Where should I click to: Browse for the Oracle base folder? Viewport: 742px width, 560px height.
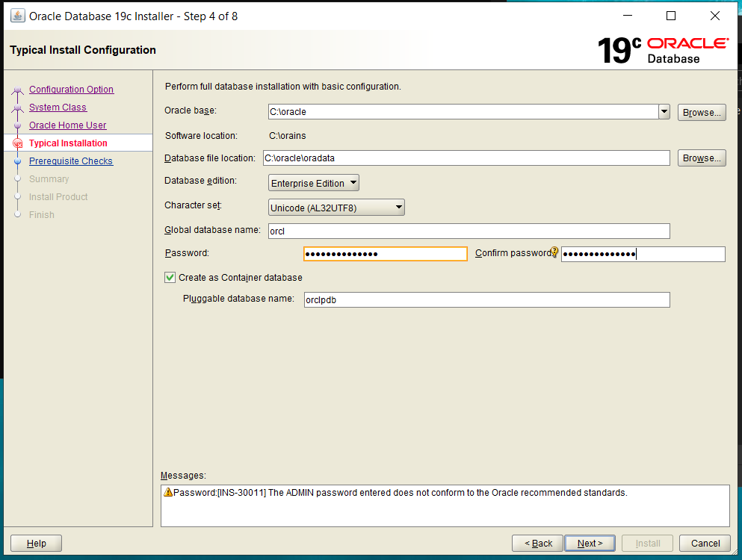[x=702, y=113]
